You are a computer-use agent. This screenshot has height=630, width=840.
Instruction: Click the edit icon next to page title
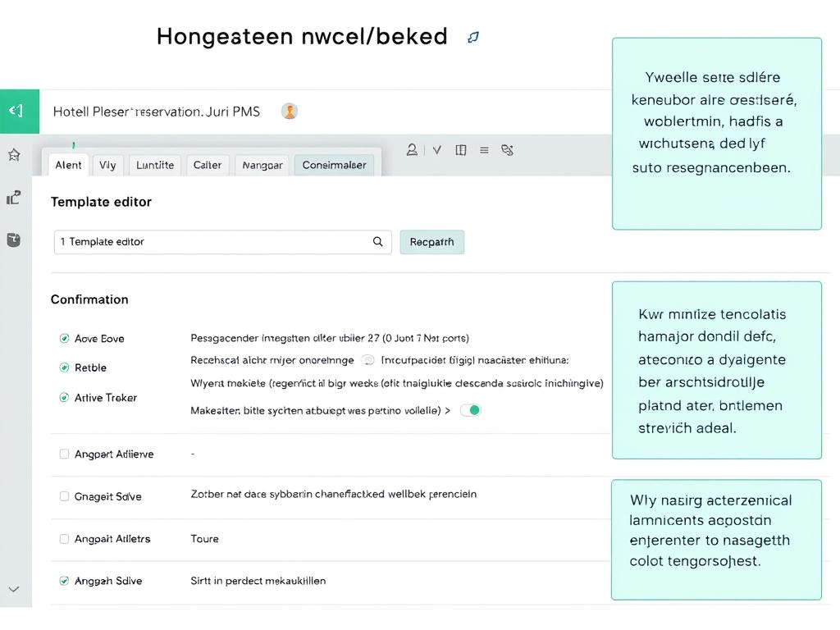(472, 37)
